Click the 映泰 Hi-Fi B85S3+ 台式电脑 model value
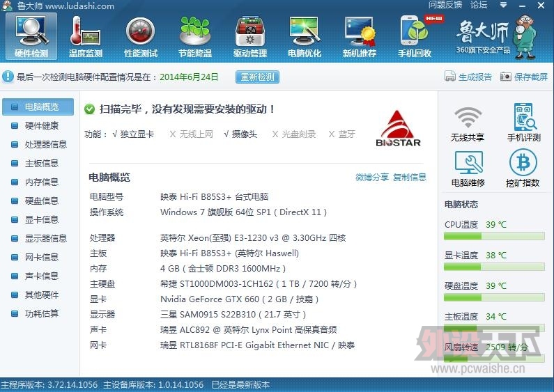Image resolution: width=554 pixels, height=392 pixels. click(214, 197)
